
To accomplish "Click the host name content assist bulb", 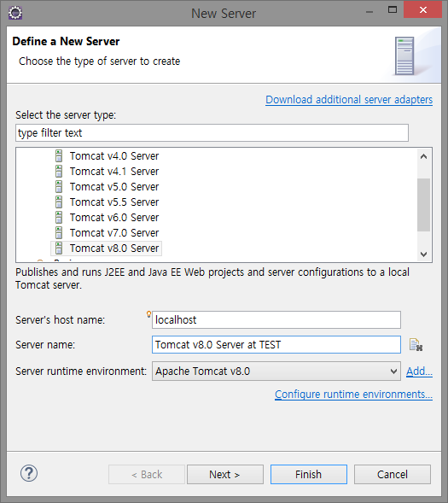I will click(148, 314).
